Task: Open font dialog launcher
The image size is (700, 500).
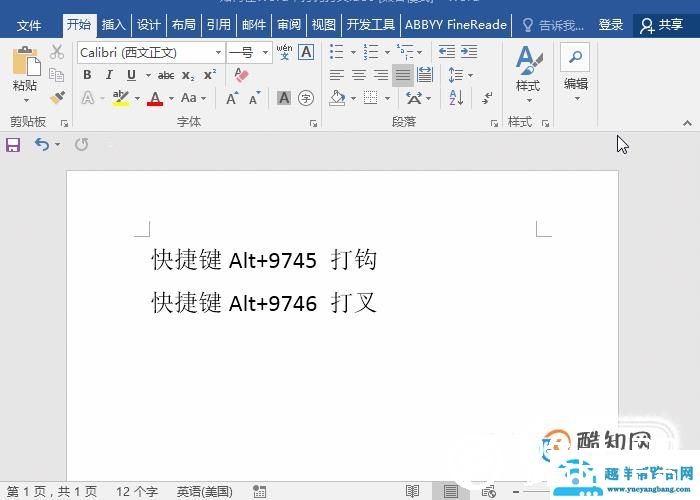Action: [313, 124]
